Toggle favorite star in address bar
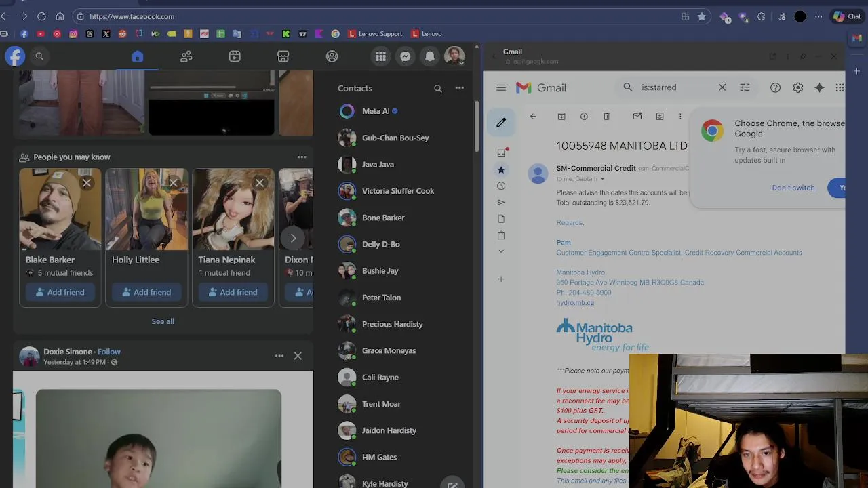 pos(702,16)
